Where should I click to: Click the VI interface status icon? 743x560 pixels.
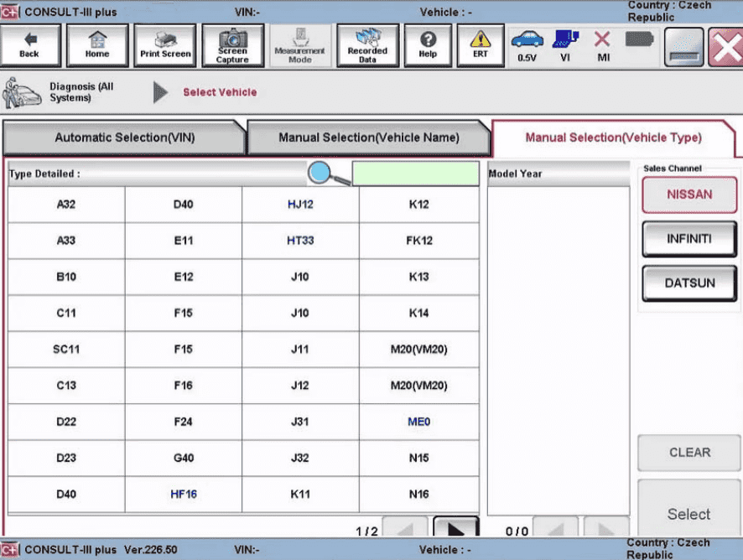point(566,45)
